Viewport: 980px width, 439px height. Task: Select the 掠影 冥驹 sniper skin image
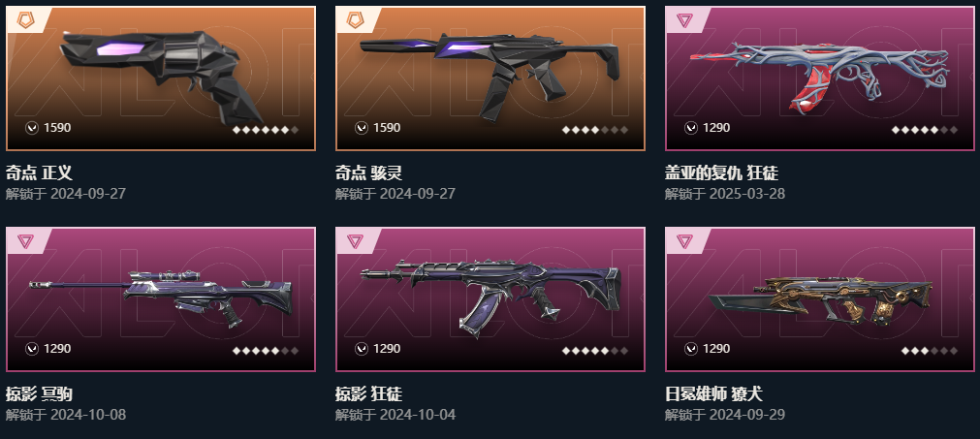[161, 298]
